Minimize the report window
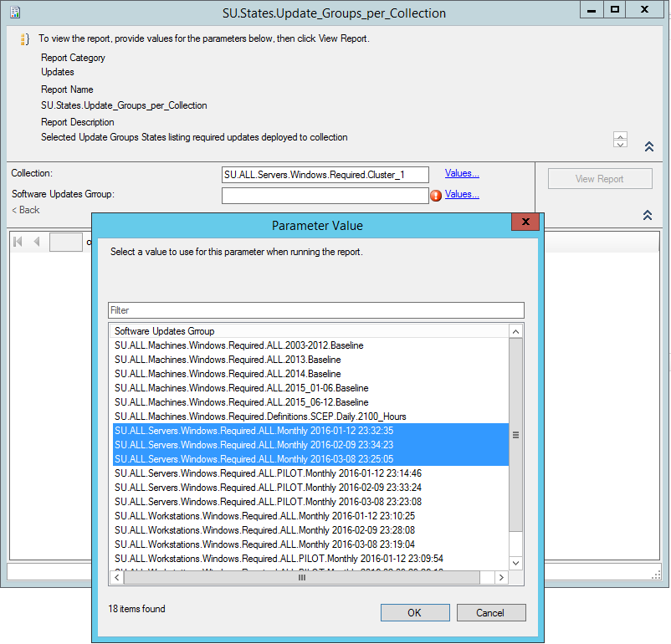Image resolution: width=671 pixels, height=644 pixels. [x=592, y=9]
